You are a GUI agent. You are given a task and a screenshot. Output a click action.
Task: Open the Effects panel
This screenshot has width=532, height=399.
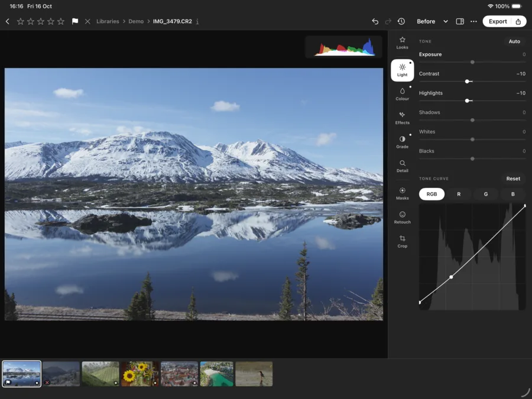click(x=402, y=118)
